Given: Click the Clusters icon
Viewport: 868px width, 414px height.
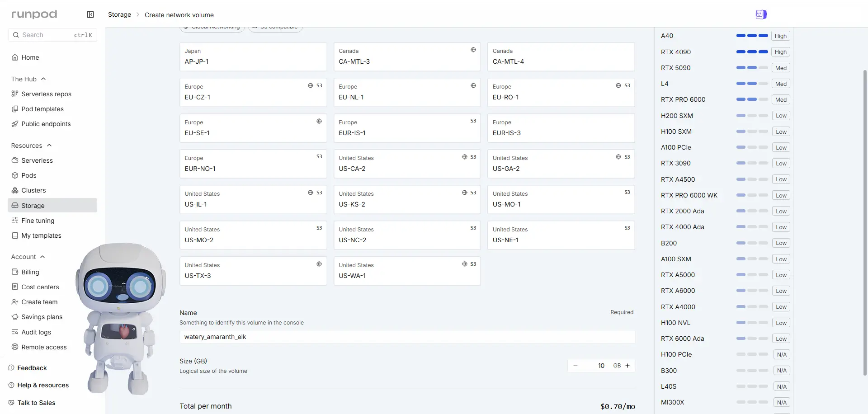Looking at the screenshot, I should [15, 190].
